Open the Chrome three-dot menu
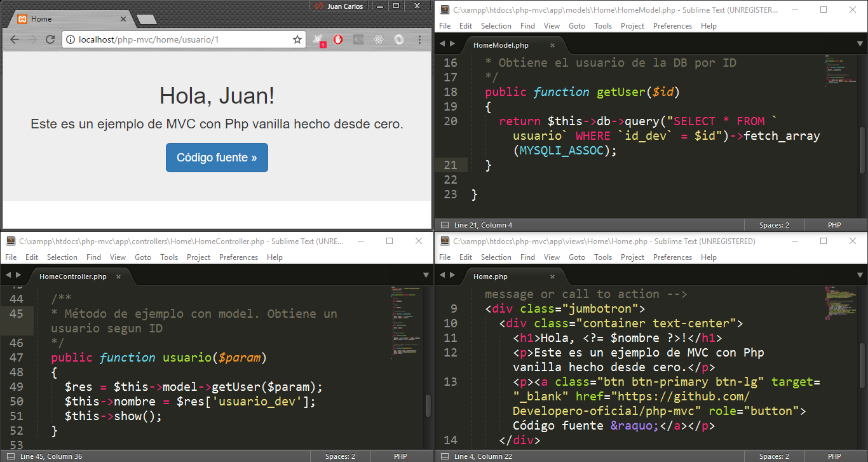The height and width of the screenshot is (462, 868). 419,39
